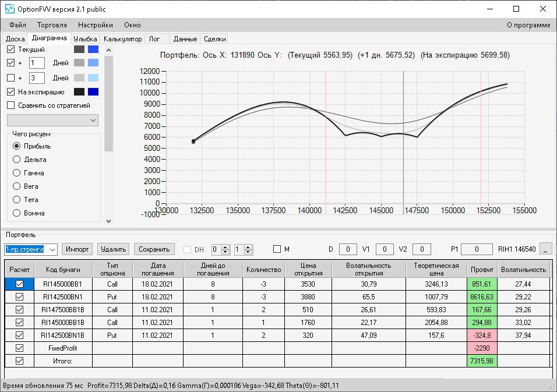
Task: Increase the first DH stepper value
Action: tap(225, 247)
